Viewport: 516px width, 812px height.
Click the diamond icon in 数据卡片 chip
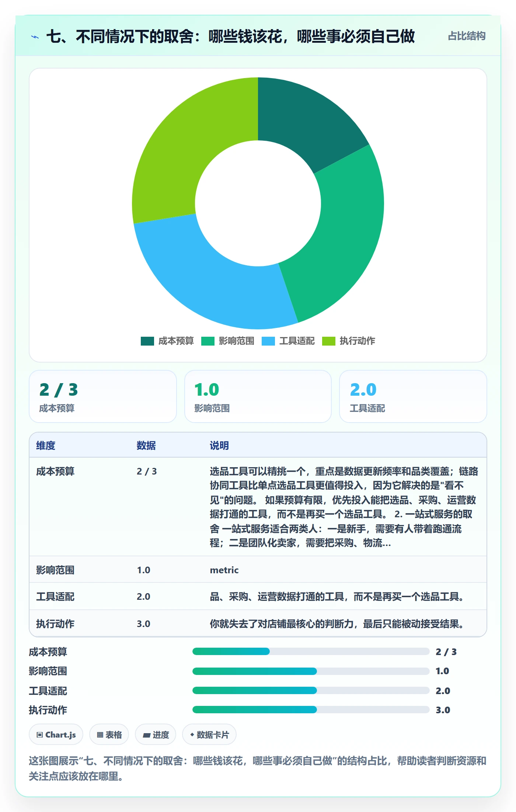tap(192, 735)
